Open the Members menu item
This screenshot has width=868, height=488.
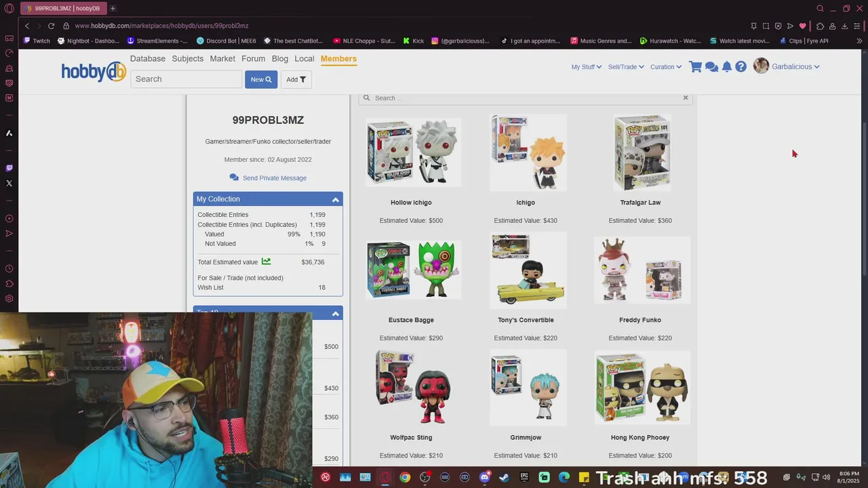[338, 59]
